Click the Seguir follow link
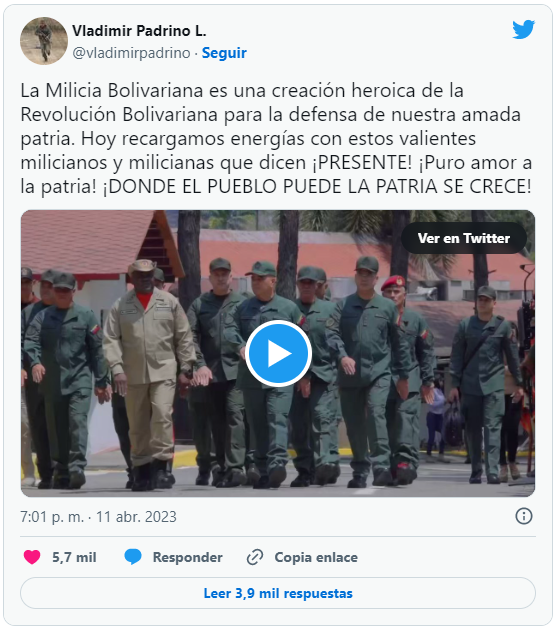 224,53
